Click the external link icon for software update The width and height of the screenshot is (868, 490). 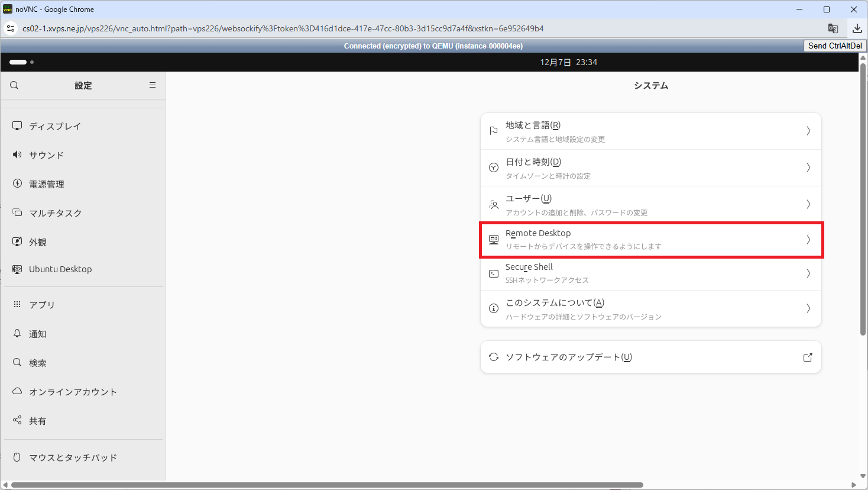808,357
